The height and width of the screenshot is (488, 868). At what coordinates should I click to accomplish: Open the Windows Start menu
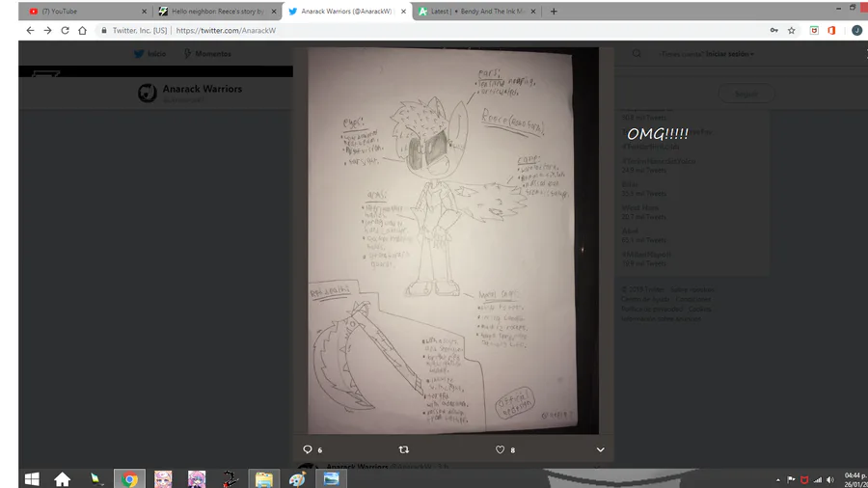pyautogui.click(x=32, y=479)
